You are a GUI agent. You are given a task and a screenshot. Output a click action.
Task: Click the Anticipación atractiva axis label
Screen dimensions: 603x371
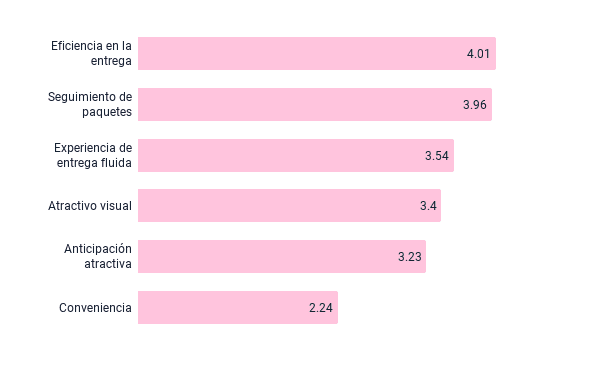coord(98,256)
